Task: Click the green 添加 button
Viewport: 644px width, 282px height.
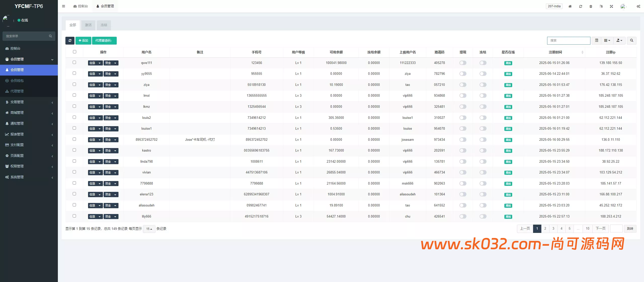Action: click(x=83, y=41)
